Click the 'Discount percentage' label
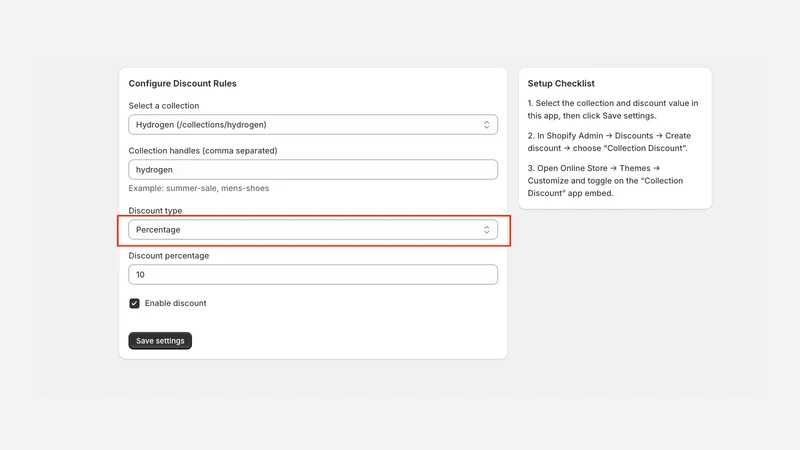 click(x=169, y=256)
